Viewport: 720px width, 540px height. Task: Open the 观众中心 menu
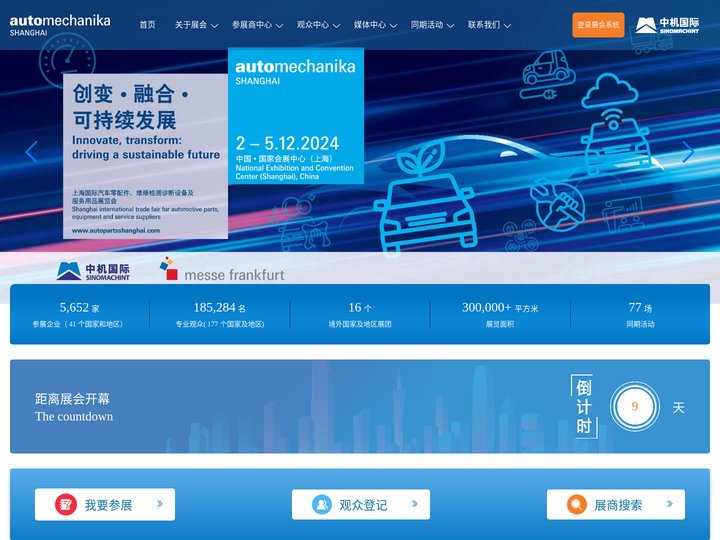pyautogui.click(x=313, y=25)
